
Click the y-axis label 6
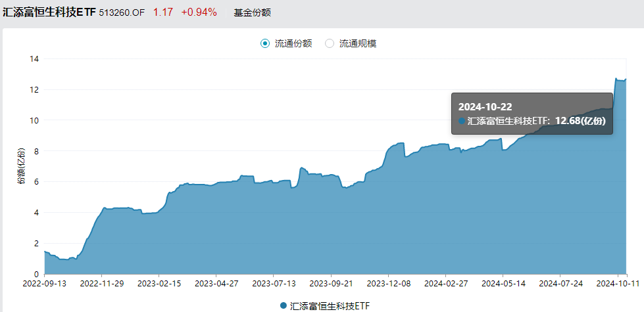coord(36,182)
